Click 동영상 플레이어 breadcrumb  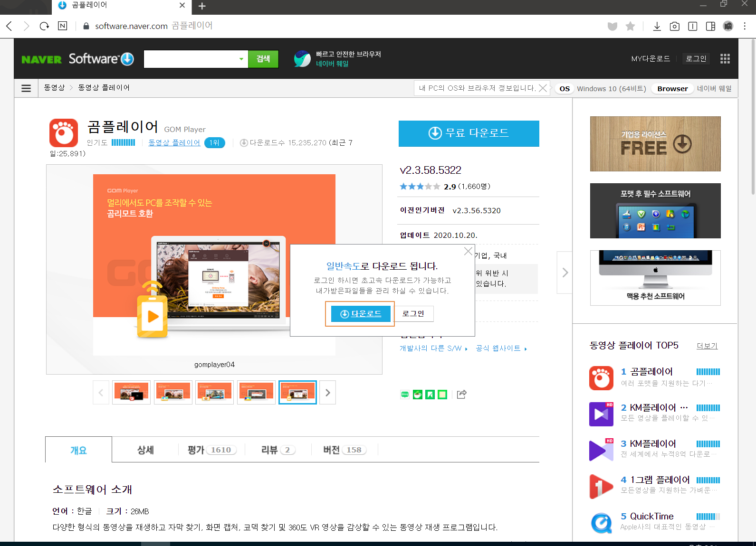[x=104, y=88]
